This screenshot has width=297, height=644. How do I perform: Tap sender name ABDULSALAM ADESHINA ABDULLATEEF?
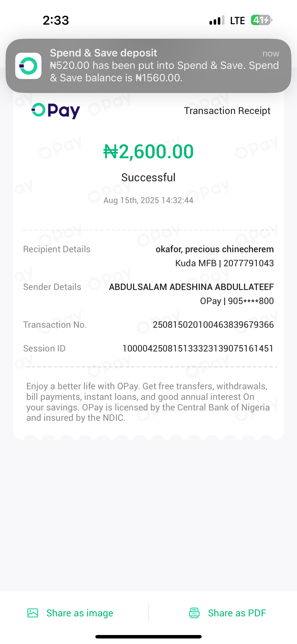click(191, 287)
